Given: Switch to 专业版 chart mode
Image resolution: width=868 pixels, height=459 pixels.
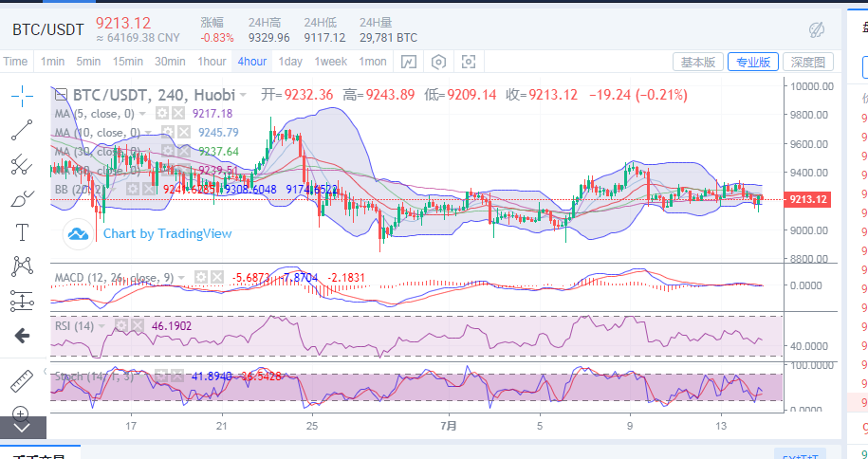Looking at the screenshot, I should (753, 62).
